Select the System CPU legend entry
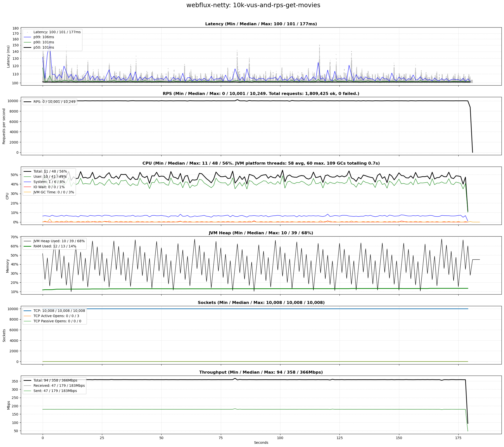504x447 pixels. pos(49,182)
